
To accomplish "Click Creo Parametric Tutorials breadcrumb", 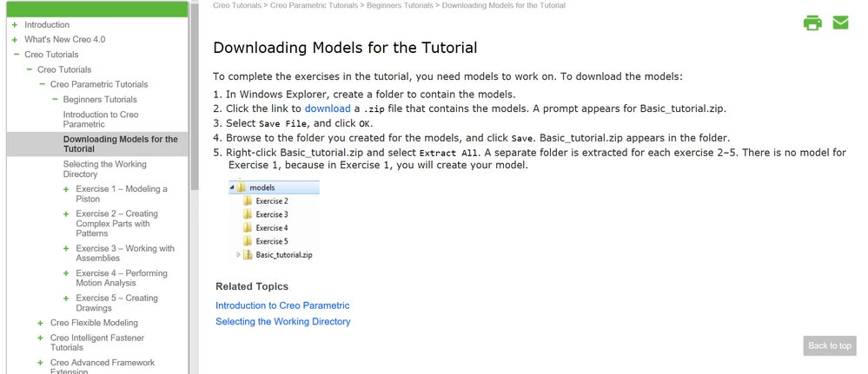I will pos(314,5).
